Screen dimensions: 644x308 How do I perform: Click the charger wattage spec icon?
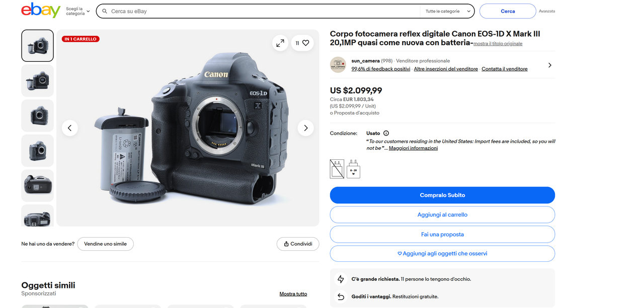click(353, 169)
